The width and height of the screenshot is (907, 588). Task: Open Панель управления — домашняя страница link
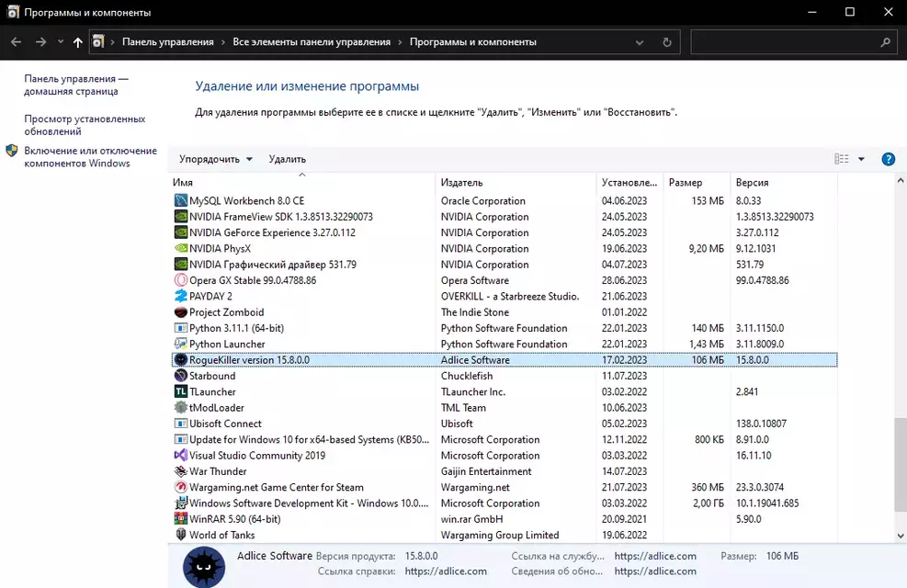76,85
